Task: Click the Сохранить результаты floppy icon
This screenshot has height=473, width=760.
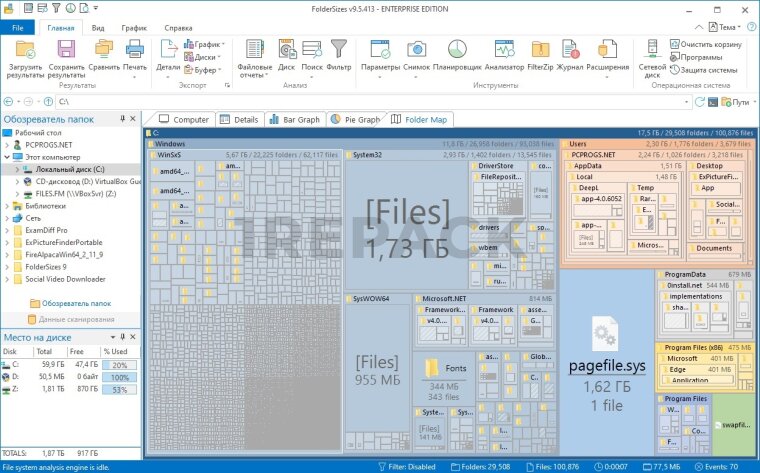Action: click(x=66, y=50)
